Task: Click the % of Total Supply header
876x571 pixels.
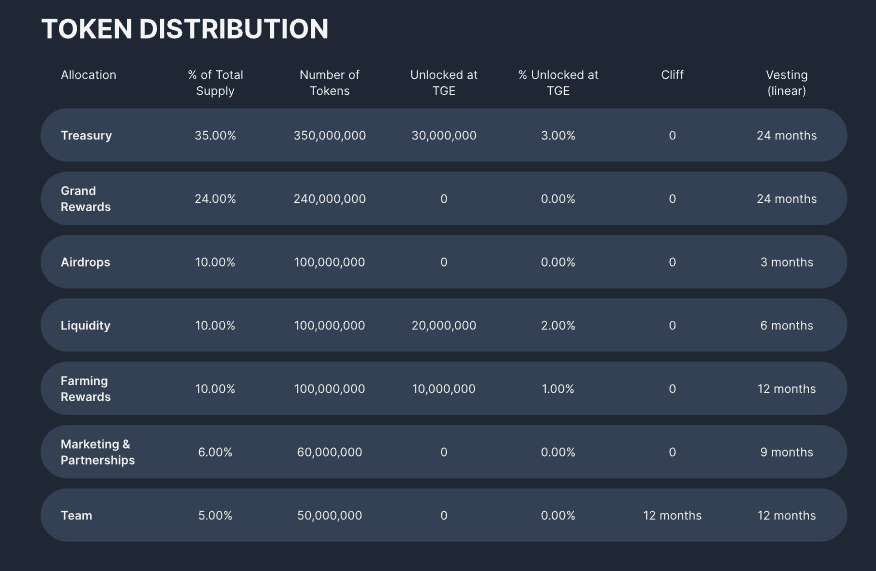Action: 215,83
